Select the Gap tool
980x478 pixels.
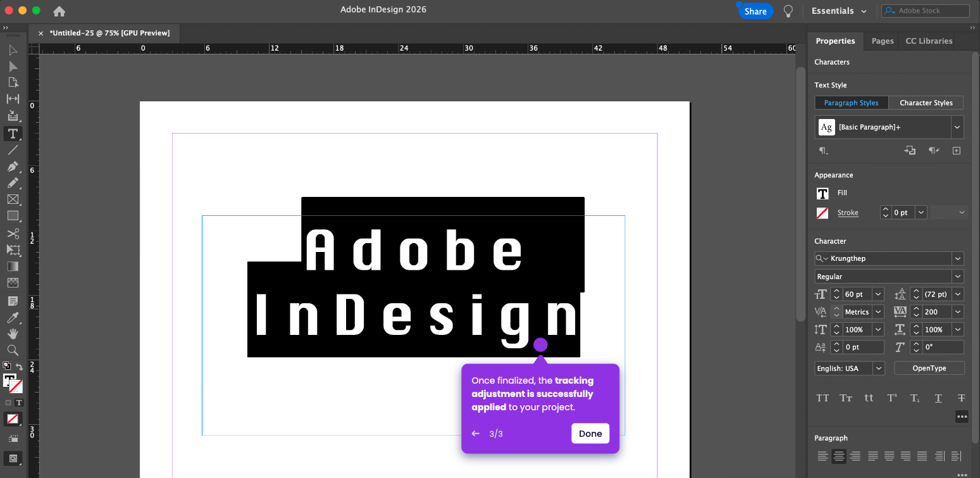[x=13, y=99]
